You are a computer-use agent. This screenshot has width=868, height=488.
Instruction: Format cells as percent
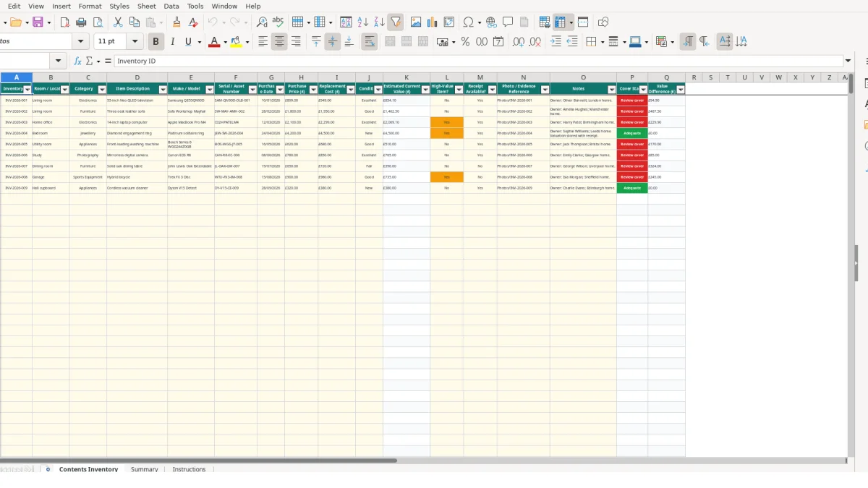[x=465, y=42]
